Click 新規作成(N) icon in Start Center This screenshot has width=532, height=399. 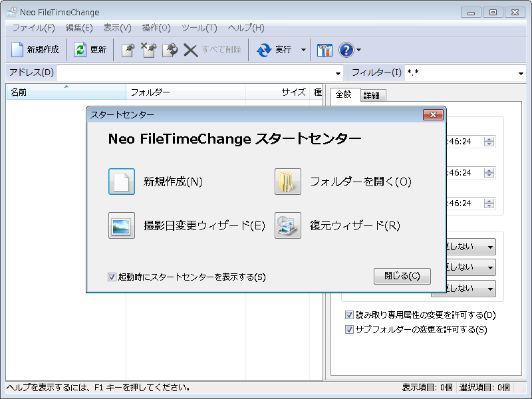pyautogui.click(x=122, y=182)
